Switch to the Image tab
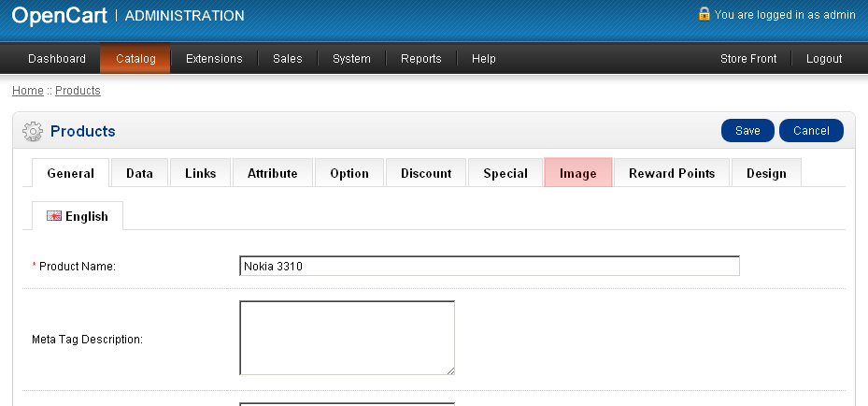This screenshot has width=868, height=406. 577,173
